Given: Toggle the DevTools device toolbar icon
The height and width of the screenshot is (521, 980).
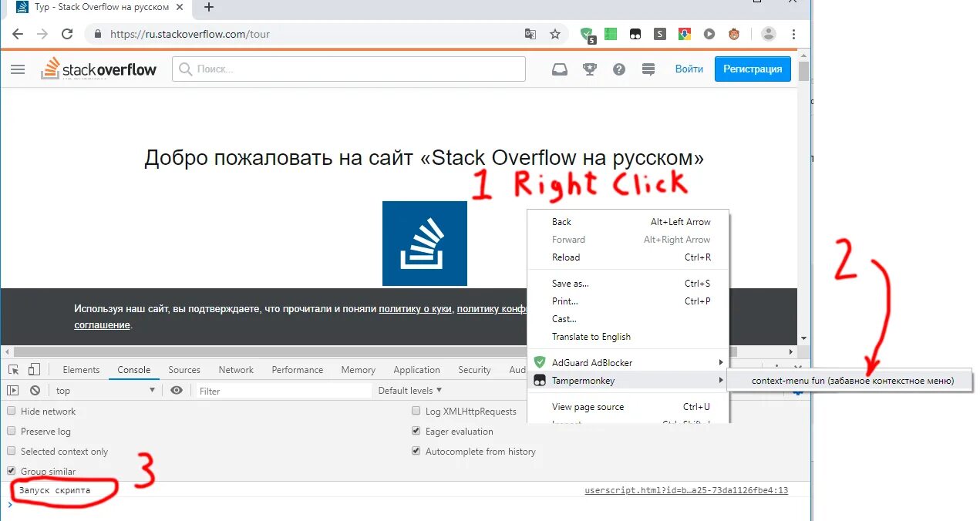Looking at the screenshot, I should point(34,370).
